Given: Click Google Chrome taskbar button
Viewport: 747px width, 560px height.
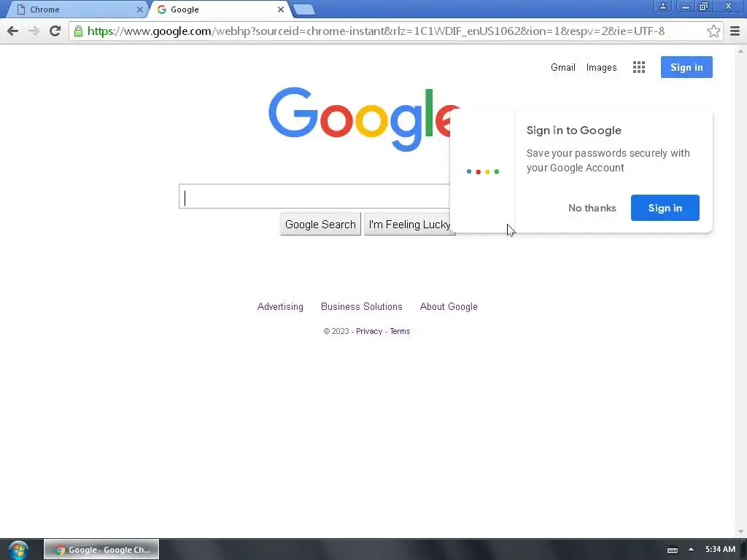Looking at the screenshot, I should point(101,550).
